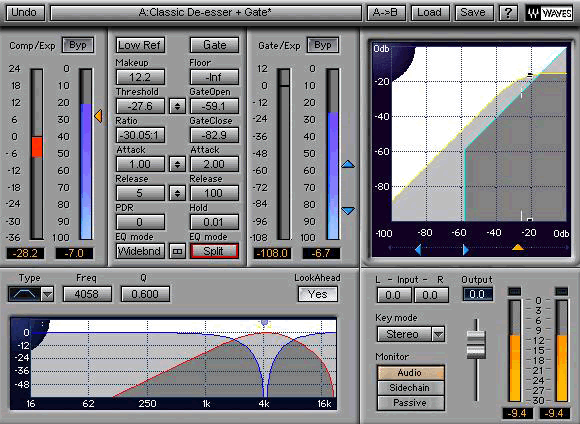
Task: Toggle the LookAhead Yes button
Action: pos(318,294)
